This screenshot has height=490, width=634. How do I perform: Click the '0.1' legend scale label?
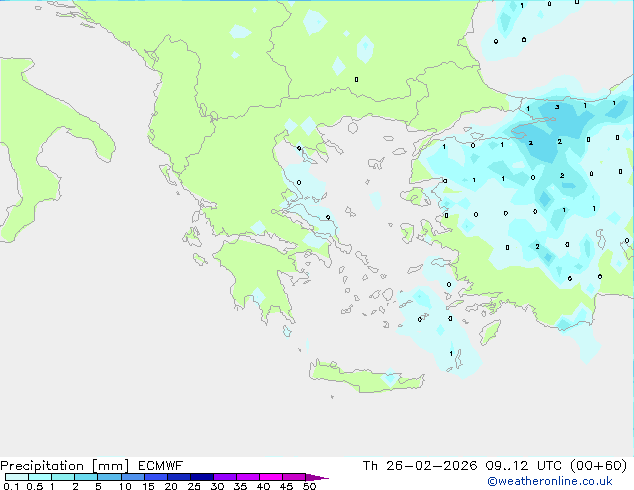[11, 486]
